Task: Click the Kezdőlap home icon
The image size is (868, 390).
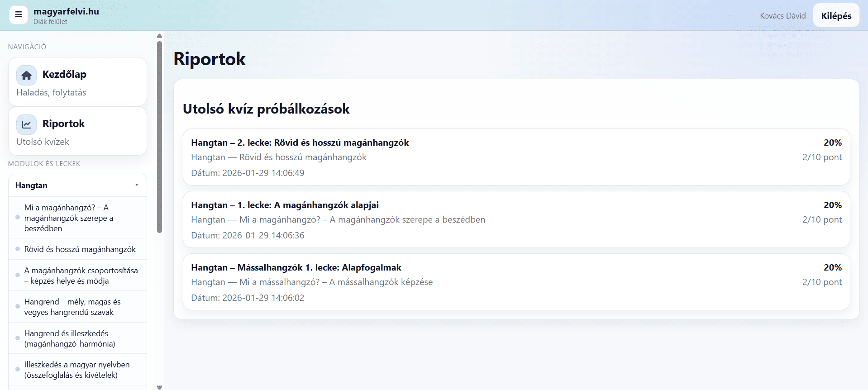Action: (x=26, y=75)
